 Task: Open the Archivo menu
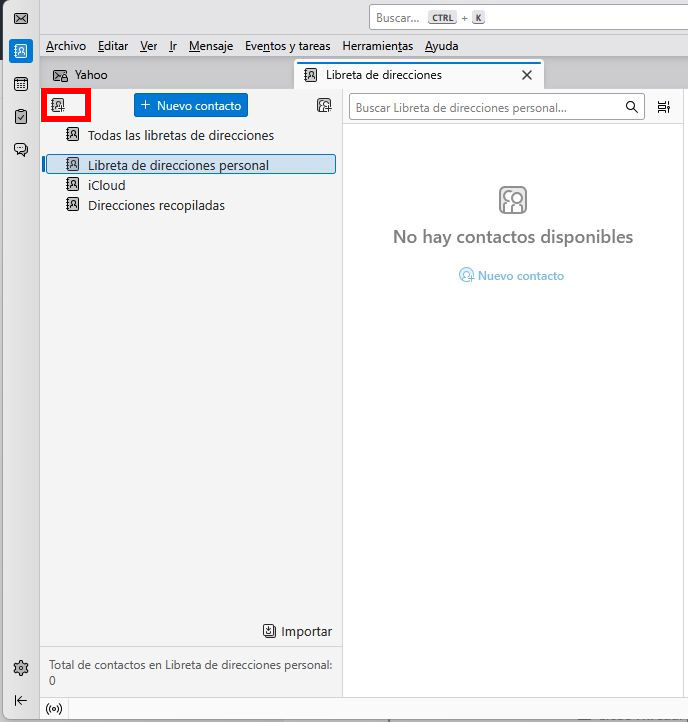(x=66, y=46)
